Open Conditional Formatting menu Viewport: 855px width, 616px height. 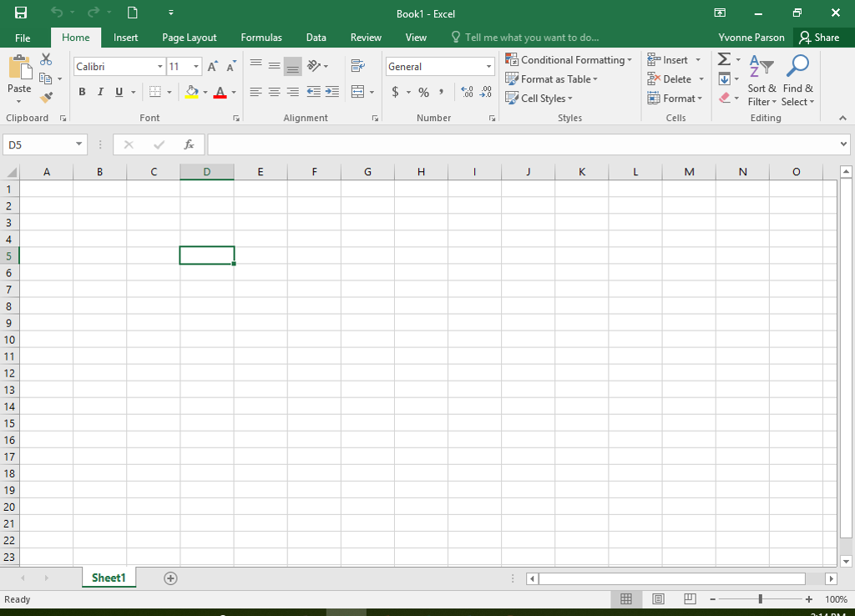[x=568, y=60]
